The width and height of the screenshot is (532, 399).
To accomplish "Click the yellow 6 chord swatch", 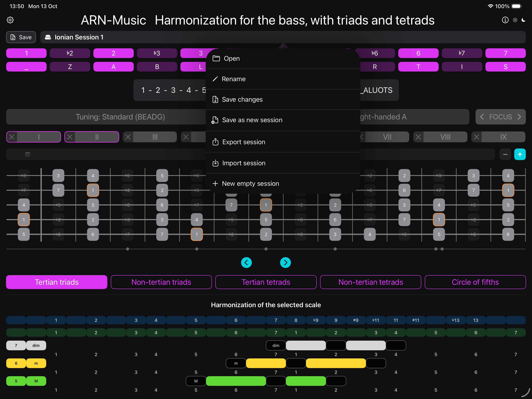I will [16, 363].
